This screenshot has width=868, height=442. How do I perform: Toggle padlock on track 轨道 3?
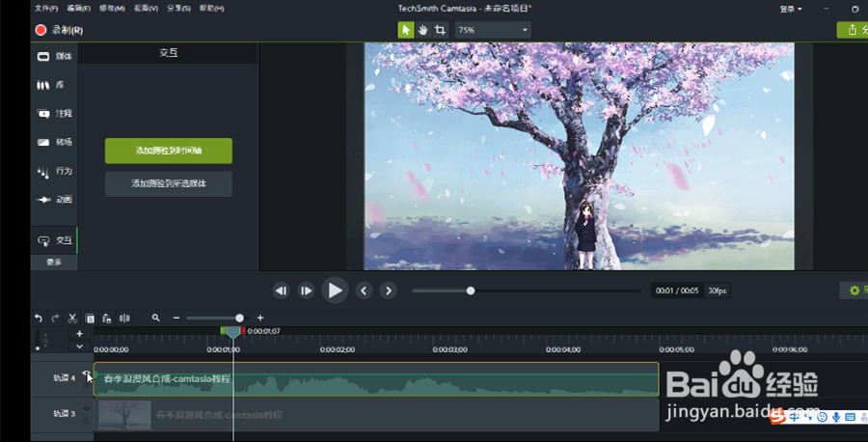pyautogui.click(x=87, y=421)
